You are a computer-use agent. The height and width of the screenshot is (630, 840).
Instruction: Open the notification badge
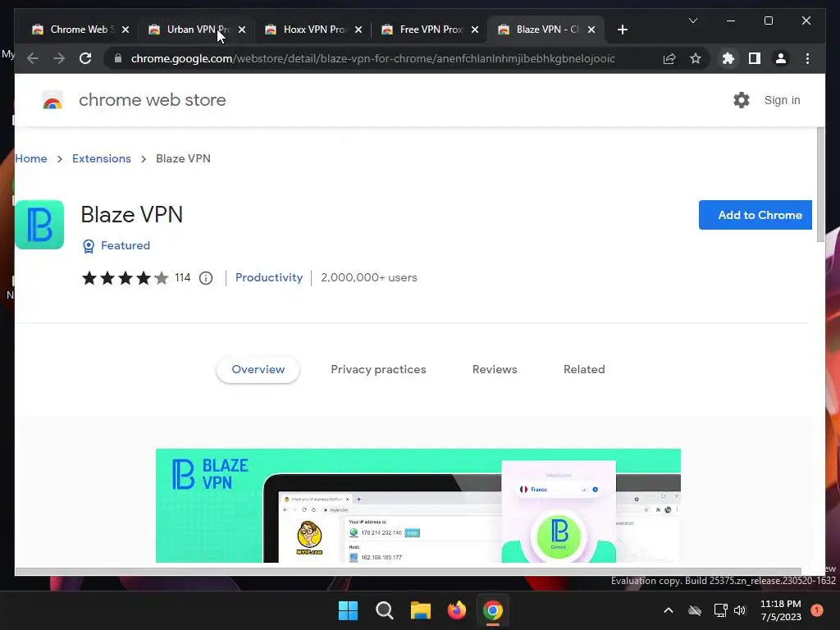click(817, 610)
